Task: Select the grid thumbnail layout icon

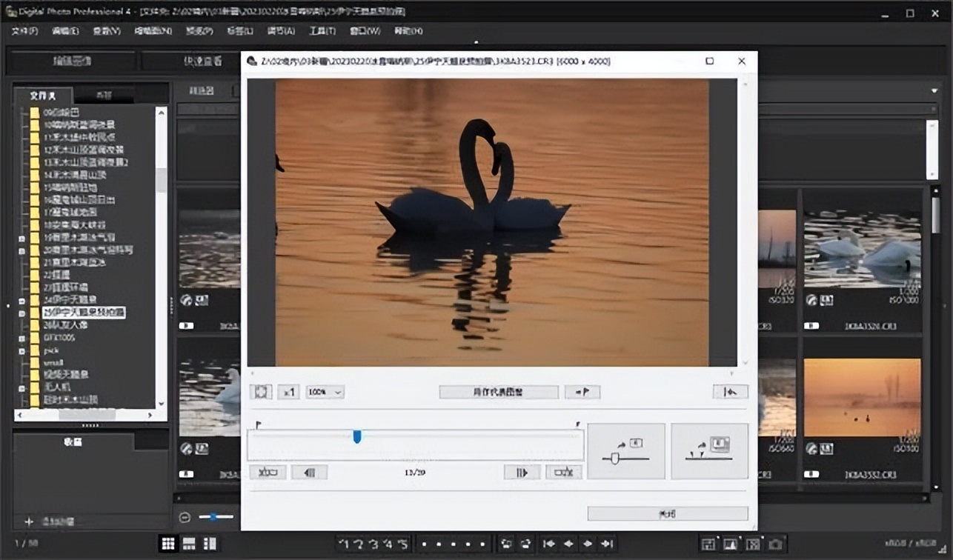Action: [x=168, y=544]
